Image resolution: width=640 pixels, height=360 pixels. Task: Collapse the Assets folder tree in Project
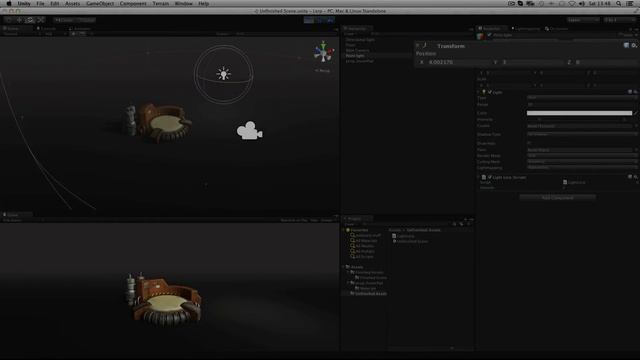tap(344, 267)
